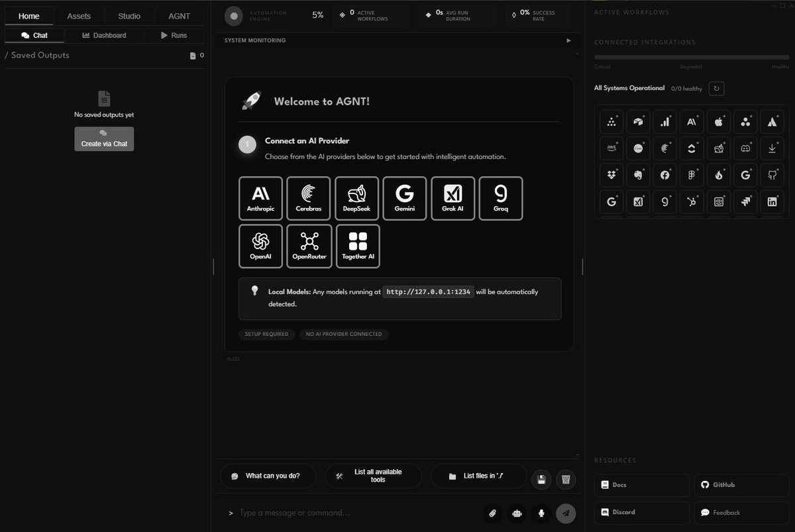Open the AGNT tab
This screenshot has width=795, height=532.
pyautogui.click(x=180, y=16)
